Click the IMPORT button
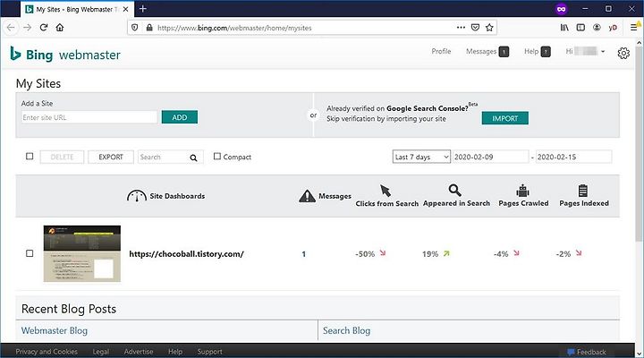 pos(504,118)
